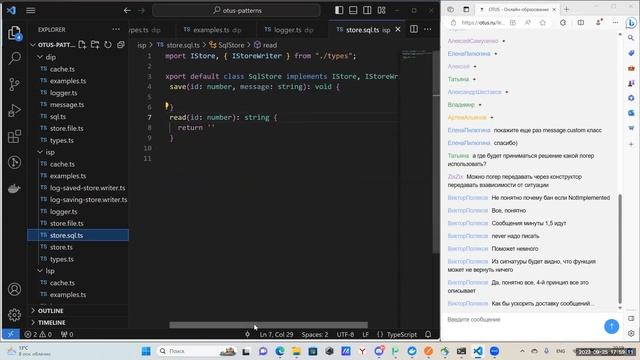Screen dimensions: 640x360
Task: Open VS Code from the taskbar
Action: [x=478, y=351]
